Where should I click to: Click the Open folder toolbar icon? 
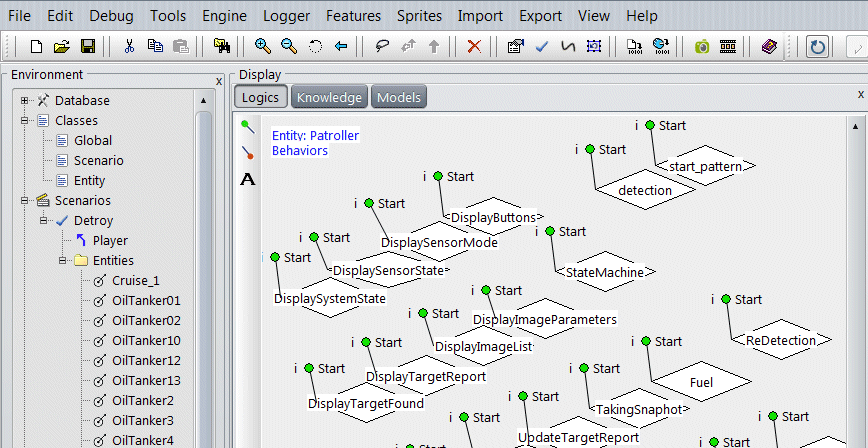pyautogui.click(x=62, y=47)
